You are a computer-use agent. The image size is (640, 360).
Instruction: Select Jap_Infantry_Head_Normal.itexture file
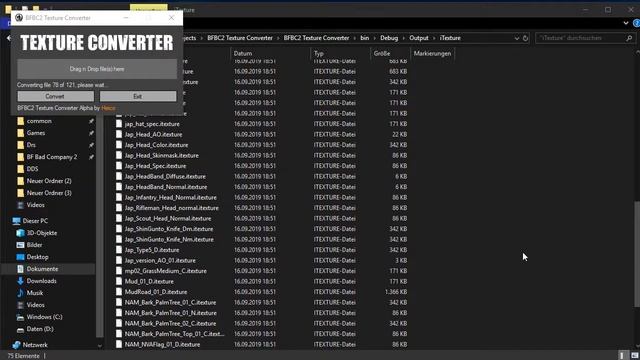pyautogui.click(x=171, y=198)
